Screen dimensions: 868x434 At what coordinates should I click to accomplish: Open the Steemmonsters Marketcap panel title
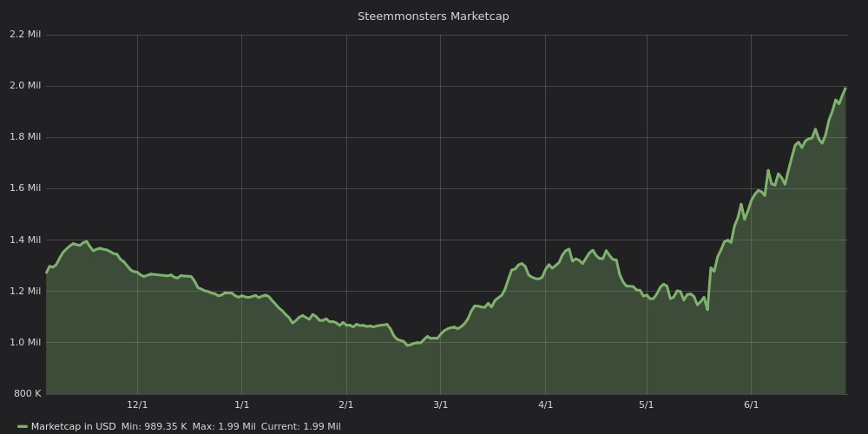[x=433, y=16]
